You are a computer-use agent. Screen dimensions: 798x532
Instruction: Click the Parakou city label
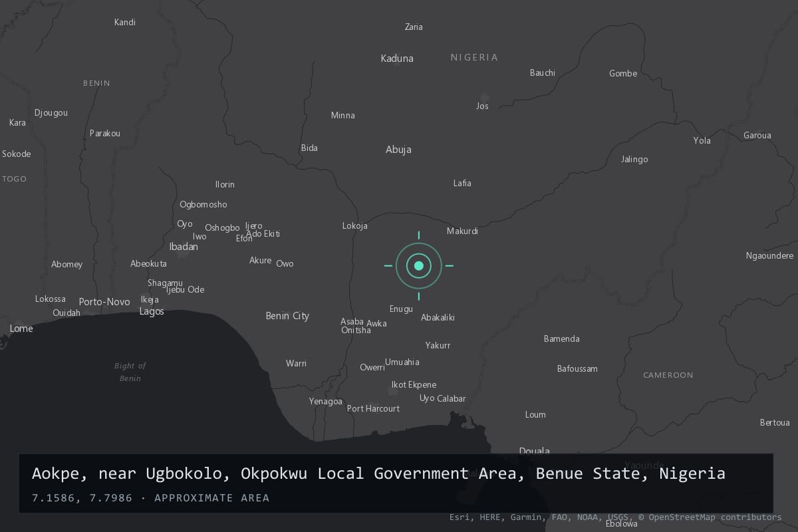(105, 134)
